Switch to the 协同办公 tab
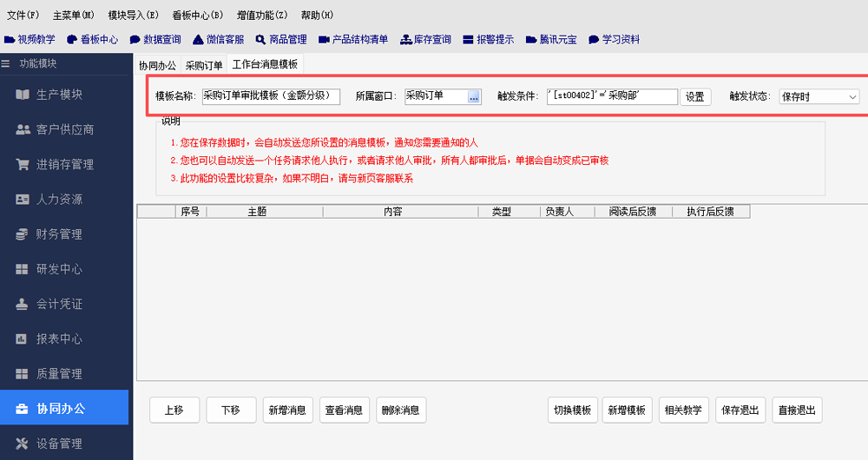868x460 pixels. 157,65
